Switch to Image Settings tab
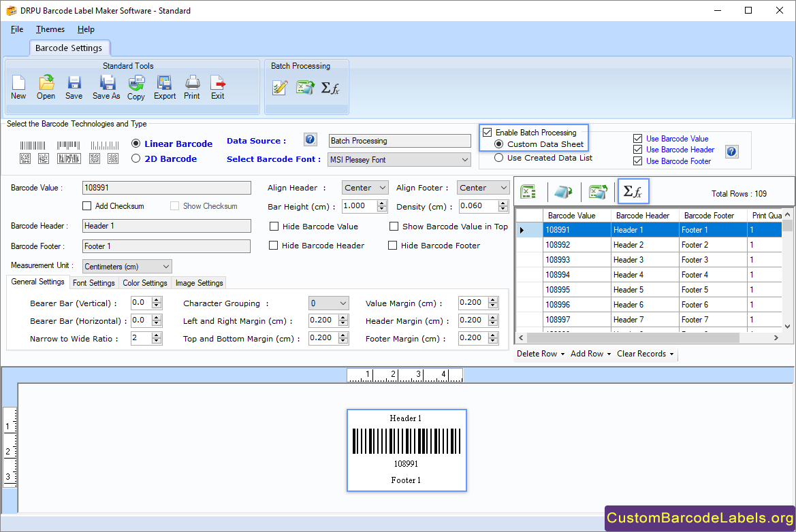This screenshot has width=796, height=532. (199, 283)
